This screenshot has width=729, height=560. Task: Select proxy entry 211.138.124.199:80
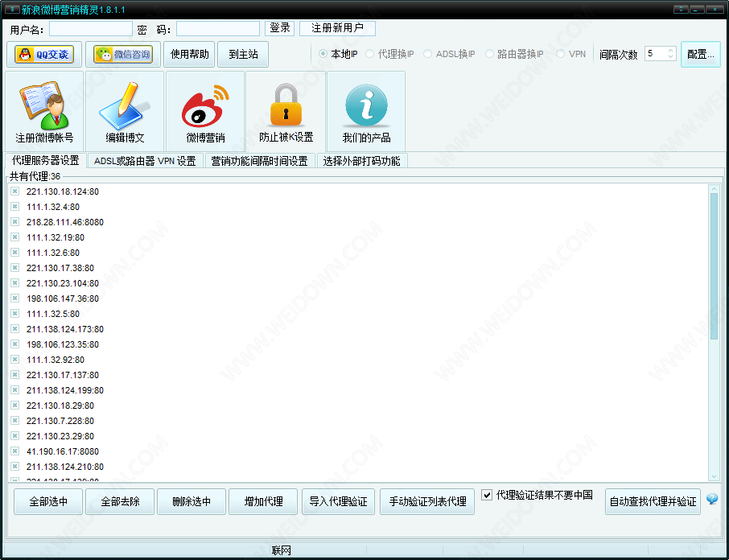64,390
